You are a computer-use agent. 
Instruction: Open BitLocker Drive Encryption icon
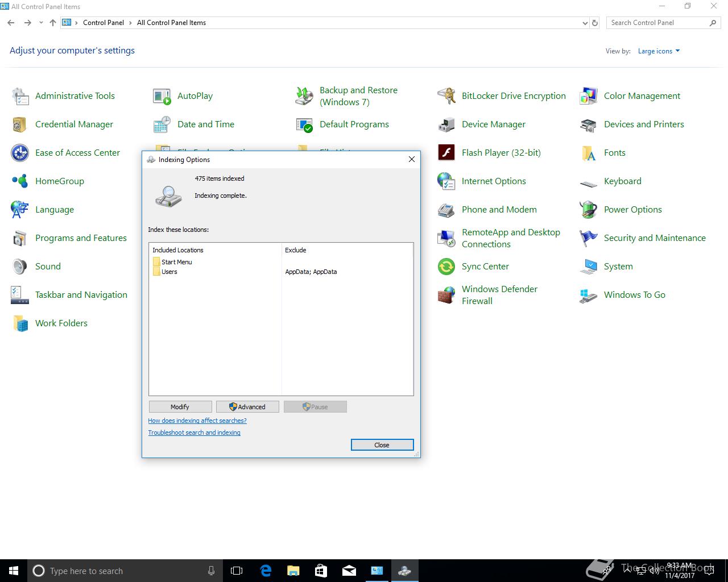[x=446, y=96]
